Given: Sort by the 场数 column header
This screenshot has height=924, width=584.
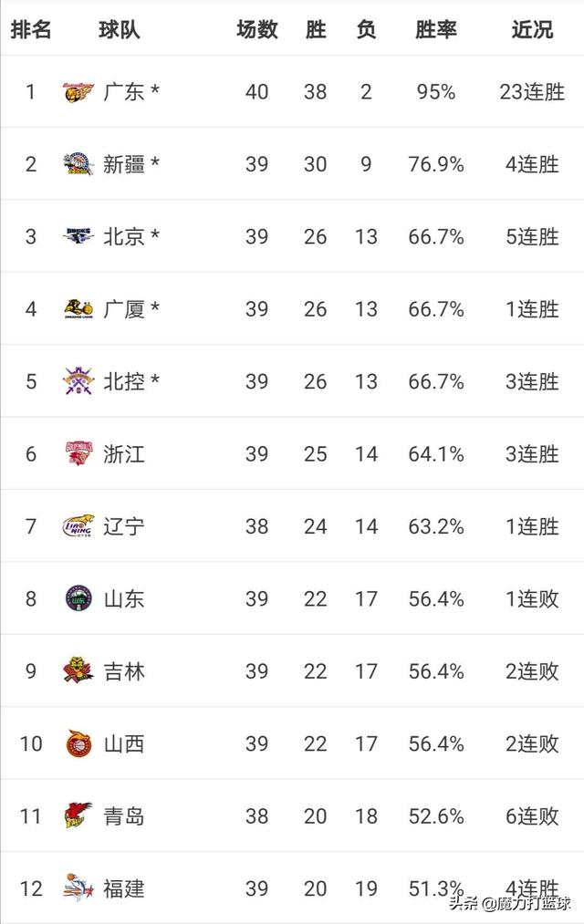Looking at the screenshot, I should point(257,29).
